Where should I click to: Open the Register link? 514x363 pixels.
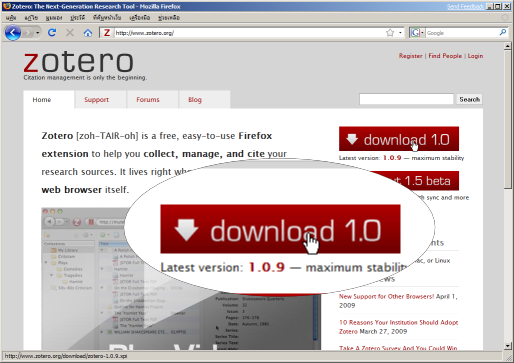[x=410, y=56]
